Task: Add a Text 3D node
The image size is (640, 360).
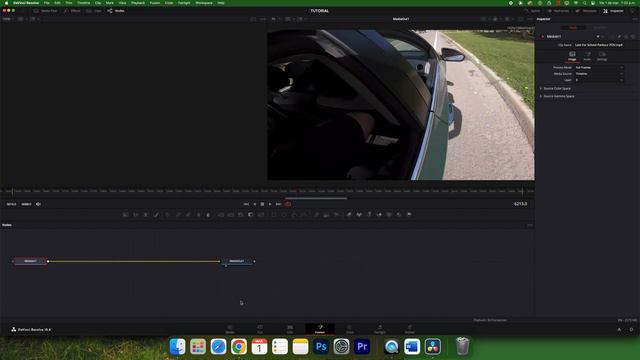Action: [369, 214]
